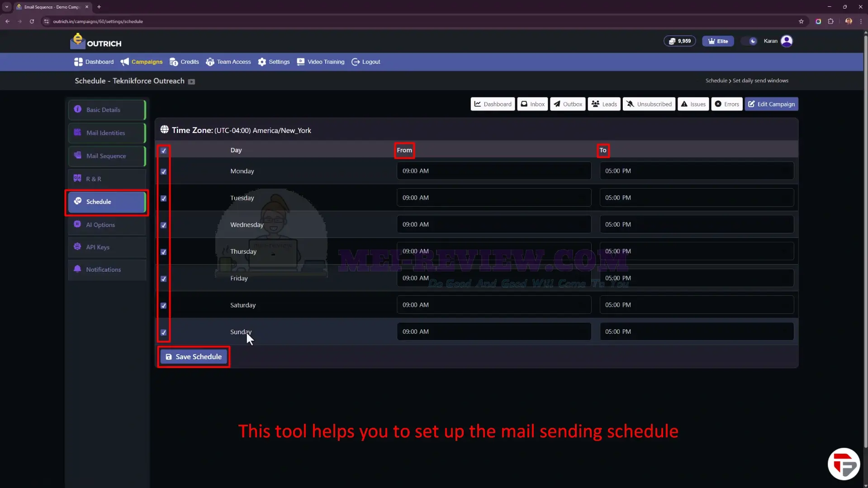The width and height of the screenshot is (868, 488).
Task: Select the Basic Details sidebar tab
Action: [107, 110]
